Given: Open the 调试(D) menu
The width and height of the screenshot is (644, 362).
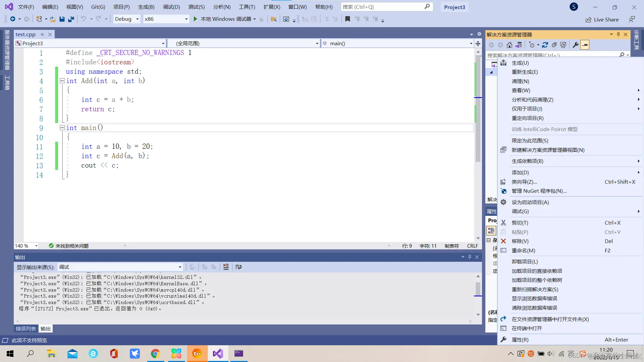Looking at the screenshot, I should point(171,7).
